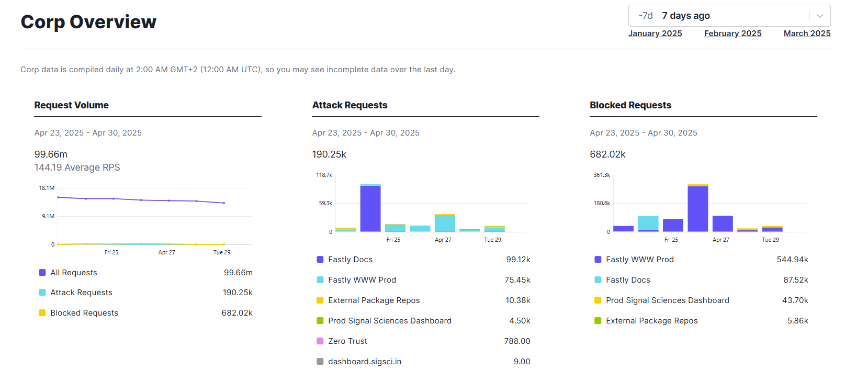Click Fastly Docs swatch in Blocked Requests legend
Viewport: 868px width, 392px height.
coord(598,280)
